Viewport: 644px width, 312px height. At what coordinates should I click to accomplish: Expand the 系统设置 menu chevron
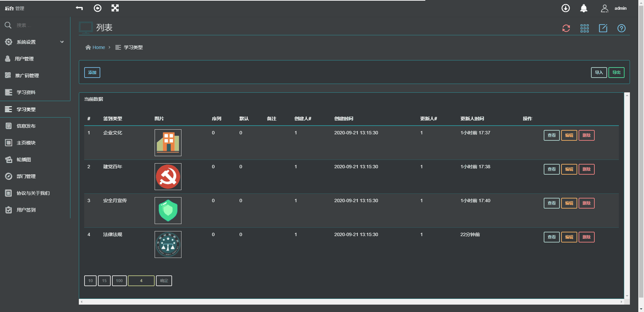coord(62,42)
